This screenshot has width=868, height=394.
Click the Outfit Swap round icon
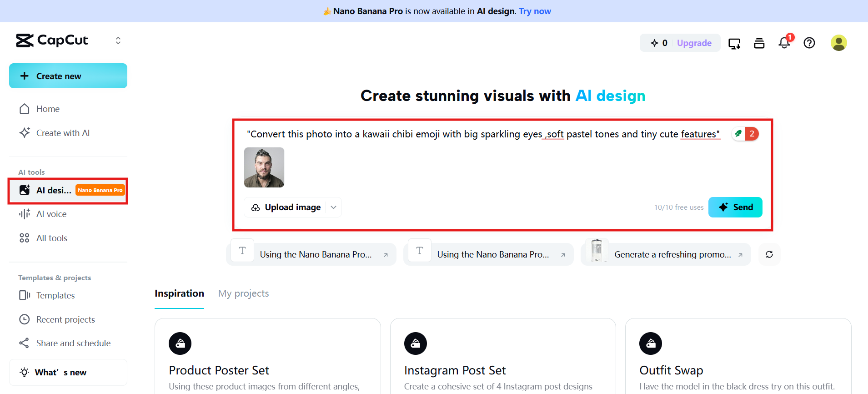coord(651,343)
